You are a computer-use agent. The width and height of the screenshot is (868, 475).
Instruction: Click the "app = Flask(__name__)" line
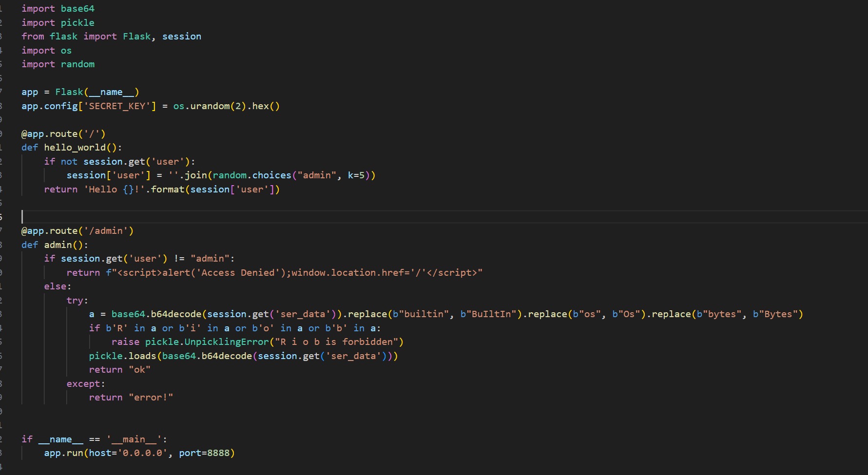coord(80,92)
